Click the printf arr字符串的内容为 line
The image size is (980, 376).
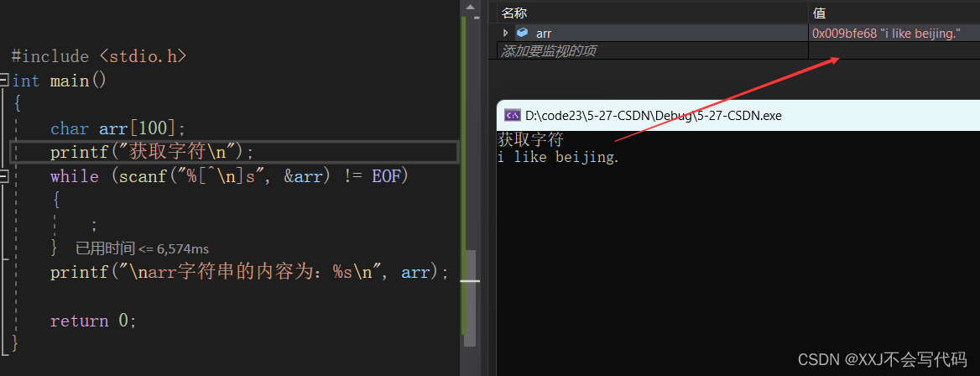pos(250,273)
